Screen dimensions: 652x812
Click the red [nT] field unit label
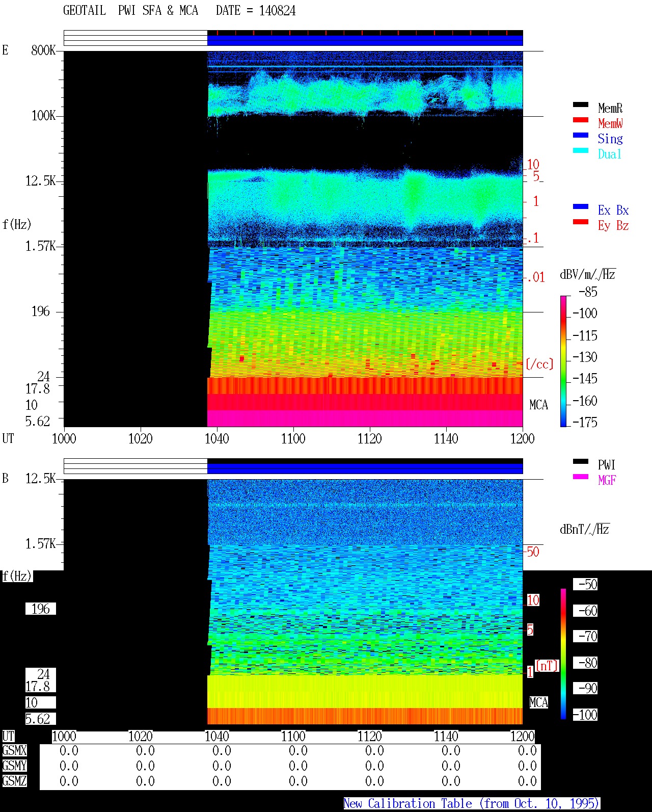click(547, 666)
